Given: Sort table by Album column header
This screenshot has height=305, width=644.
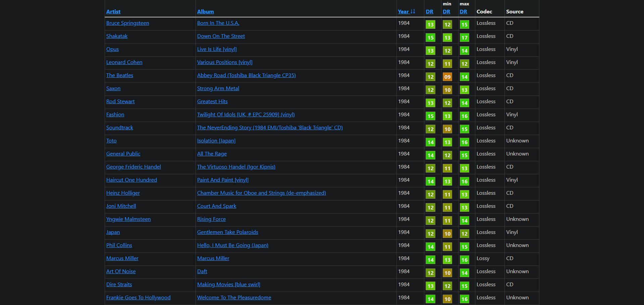Looking at the screenshot, I should 205,11.
